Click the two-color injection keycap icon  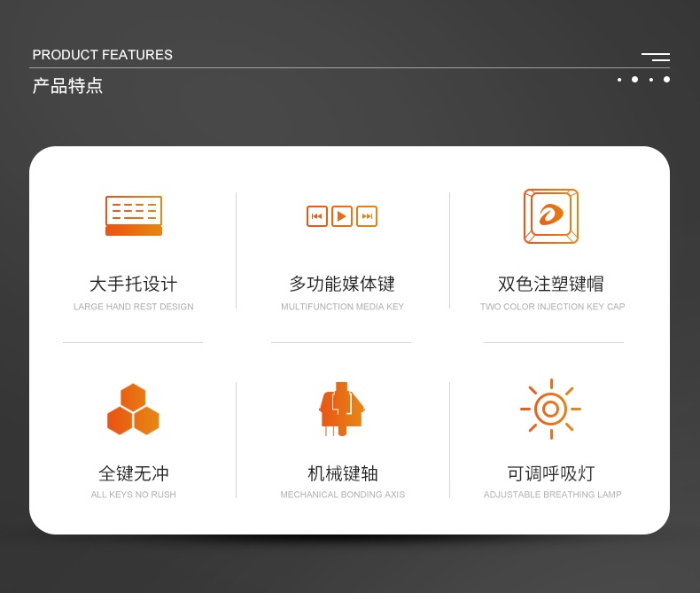(x=551, y=216)
